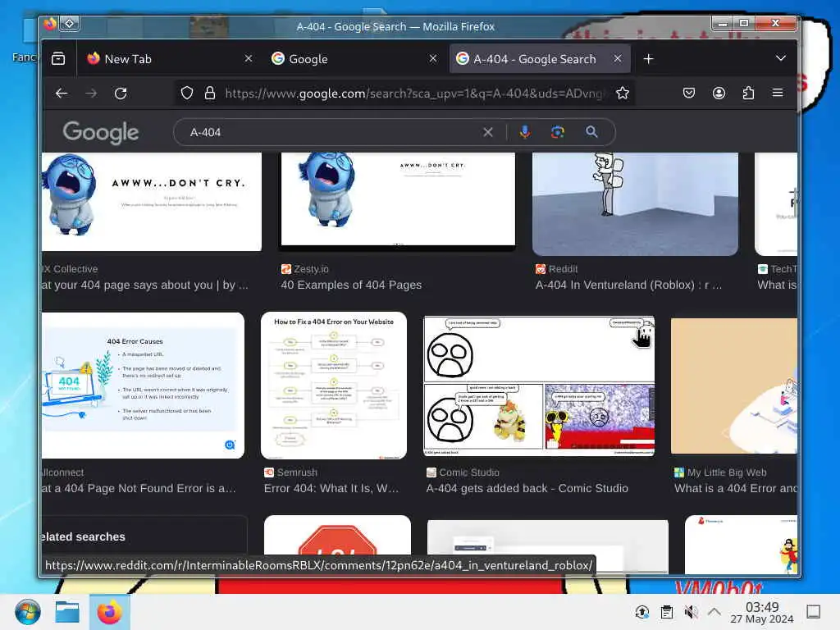Click the My Little Big Web source label
The image size is (840, 630).
720,472
